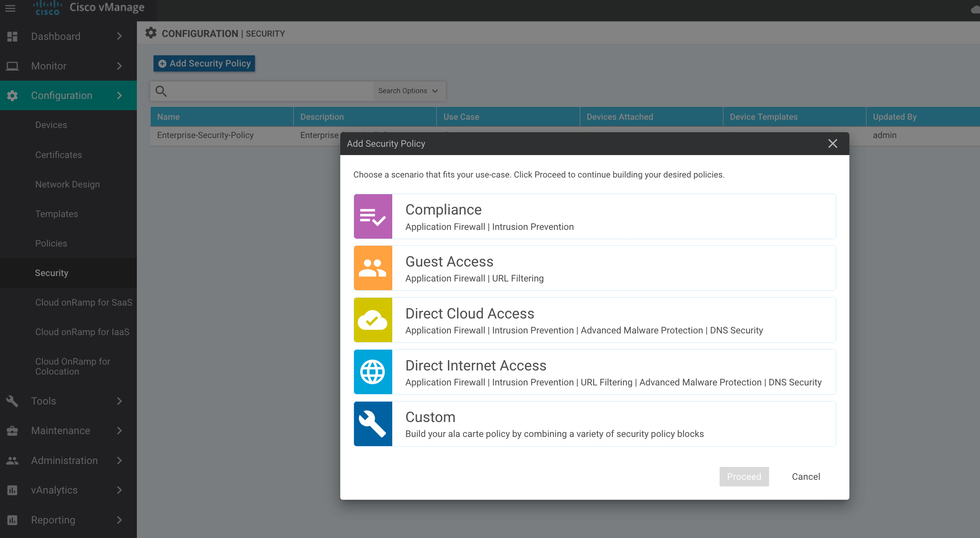Image resolution: width=980 pixels, height=538 pixels.
Task: Click the Direct Cloud Access cloud icon
Action: 373,320
